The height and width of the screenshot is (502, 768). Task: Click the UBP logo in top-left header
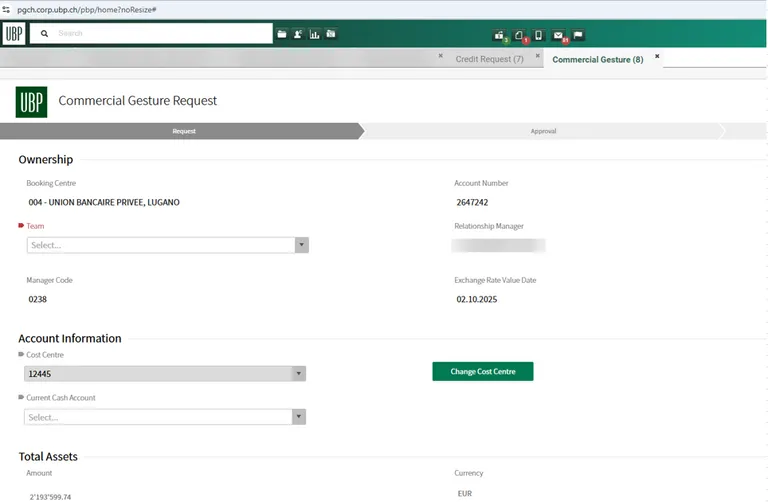[14, 34]
